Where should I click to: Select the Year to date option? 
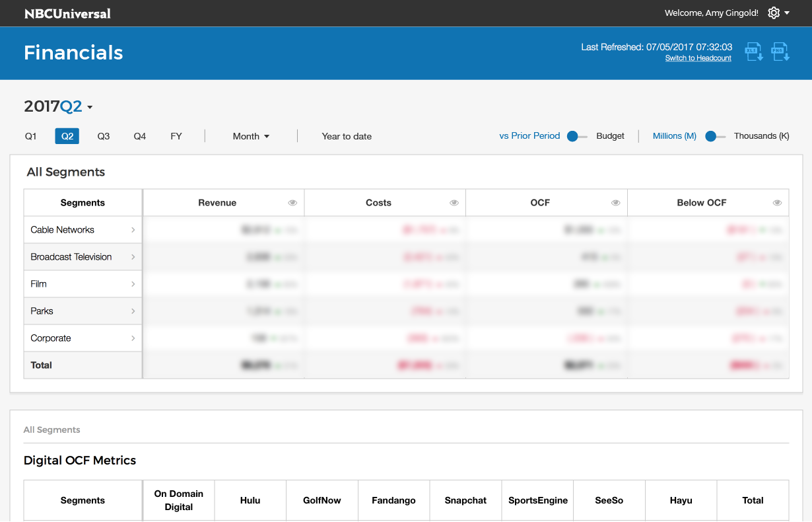pyautogui.click(x=347, y=136)
